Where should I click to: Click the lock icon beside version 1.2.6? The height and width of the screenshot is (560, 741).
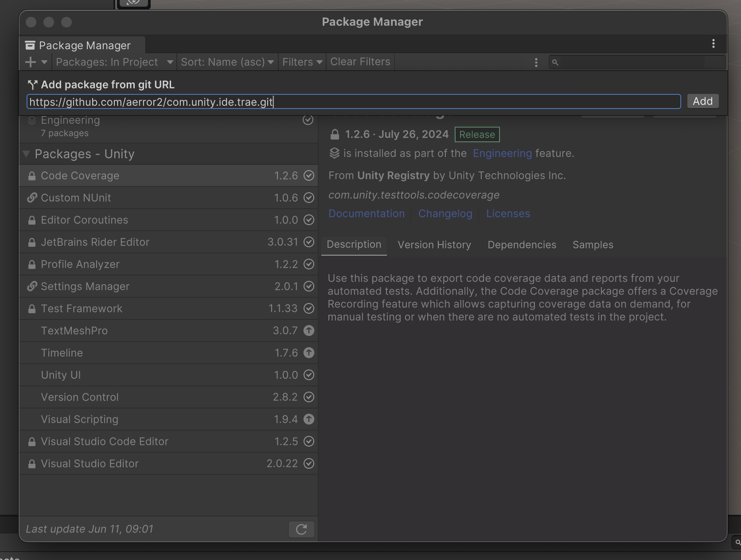[335, 134]
